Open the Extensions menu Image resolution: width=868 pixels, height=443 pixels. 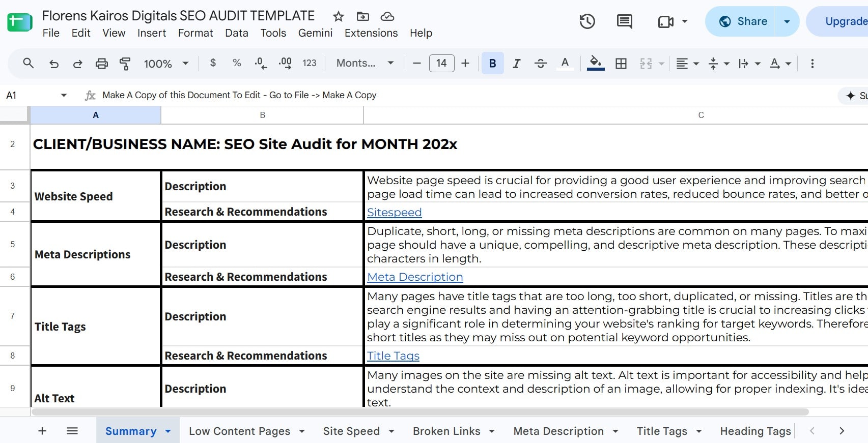click(x=371, y=33)
